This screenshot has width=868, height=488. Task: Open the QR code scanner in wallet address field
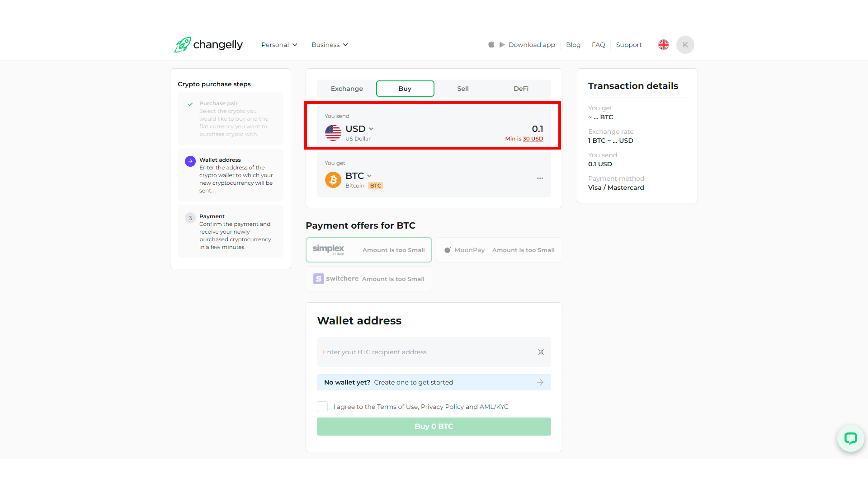[x=541, y=352]
